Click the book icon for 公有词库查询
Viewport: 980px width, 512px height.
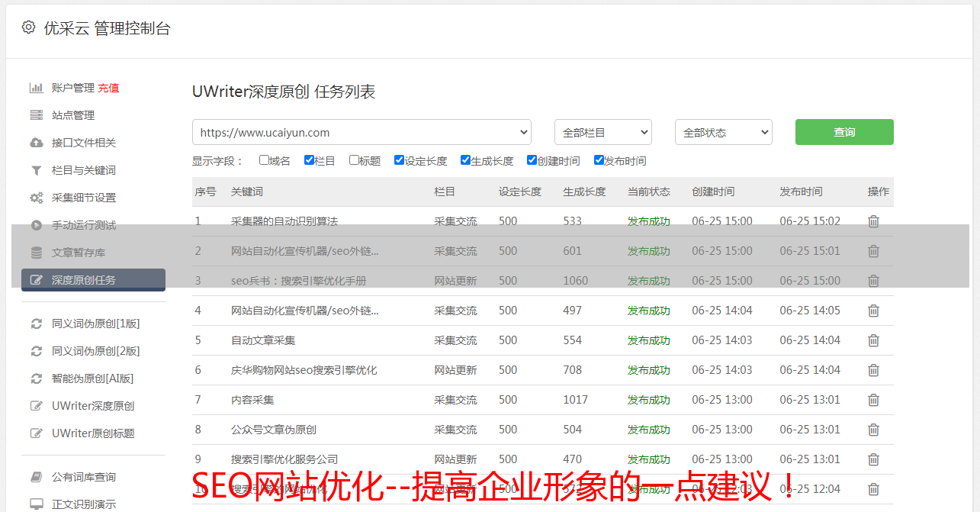[x=36, y=477]
